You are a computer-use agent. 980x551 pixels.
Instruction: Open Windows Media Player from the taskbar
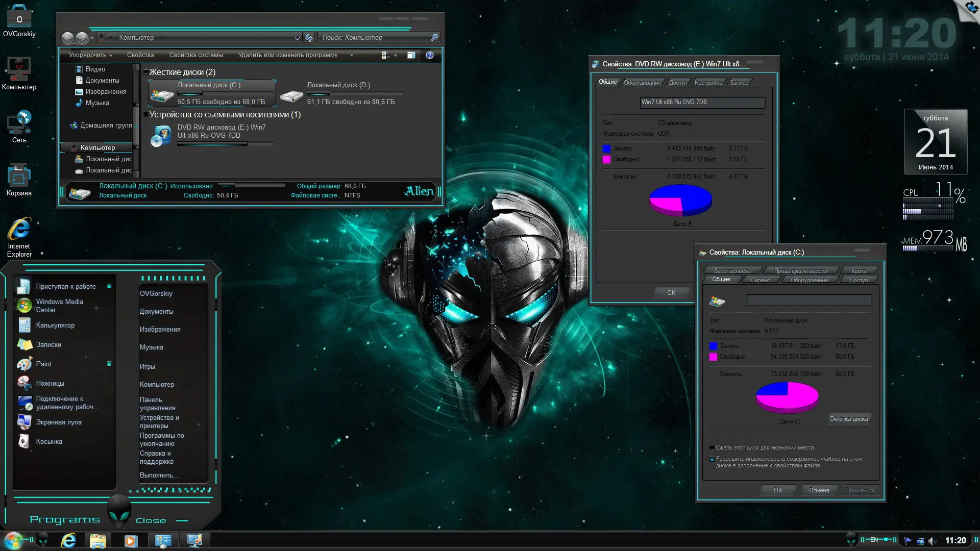coord(131,541)
